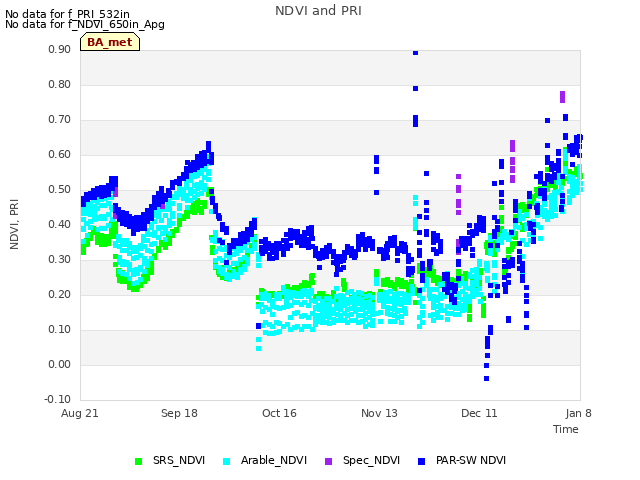Click the 'No data for f_NDVI_650in_Apg' message

tap(85, 24)
